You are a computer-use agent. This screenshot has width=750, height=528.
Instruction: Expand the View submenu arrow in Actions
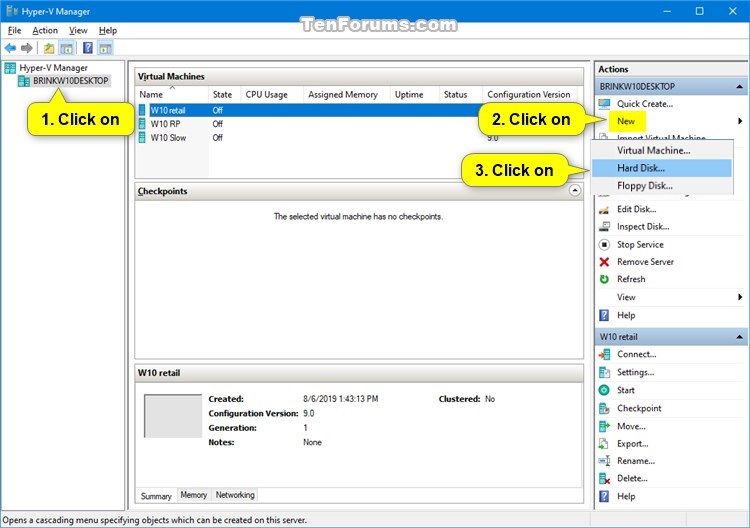click(740, 297)
